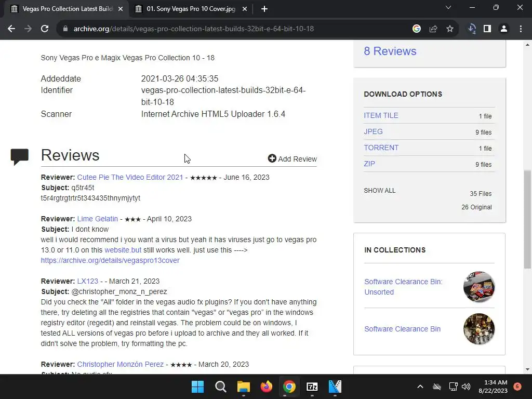Click the Software Clearance Bin: Unsorted thumbnail

point(479,287)
